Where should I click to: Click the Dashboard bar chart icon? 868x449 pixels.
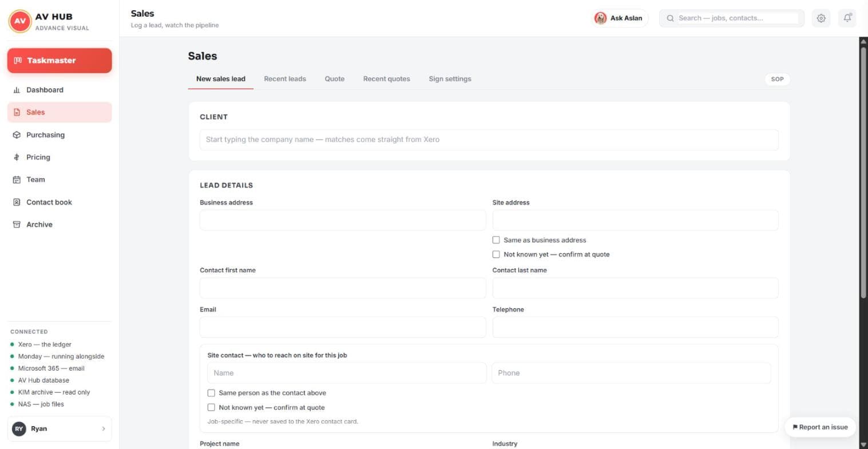click(17, 90)
